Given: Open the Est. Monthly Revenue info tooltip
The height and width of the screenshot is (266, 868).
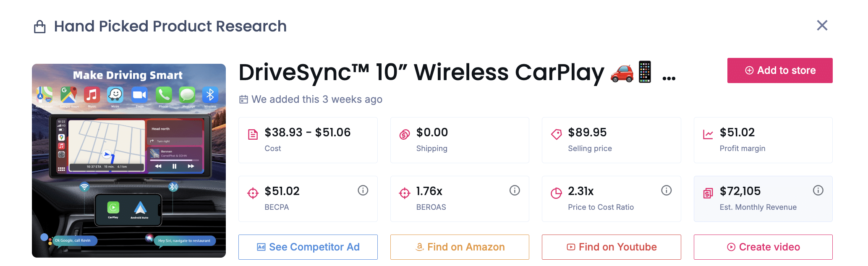Looking at the screenshot, I should 818,190.
